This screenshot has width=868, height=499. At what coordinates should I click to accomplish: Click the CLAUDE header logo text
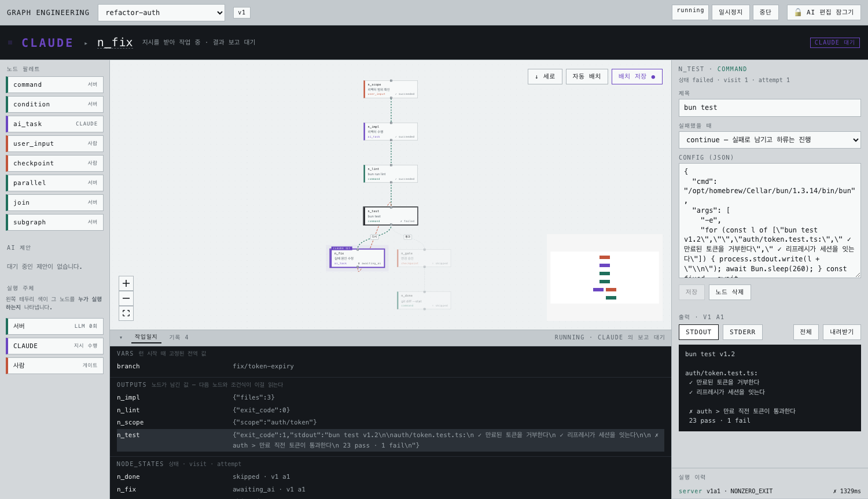point(47,43)
